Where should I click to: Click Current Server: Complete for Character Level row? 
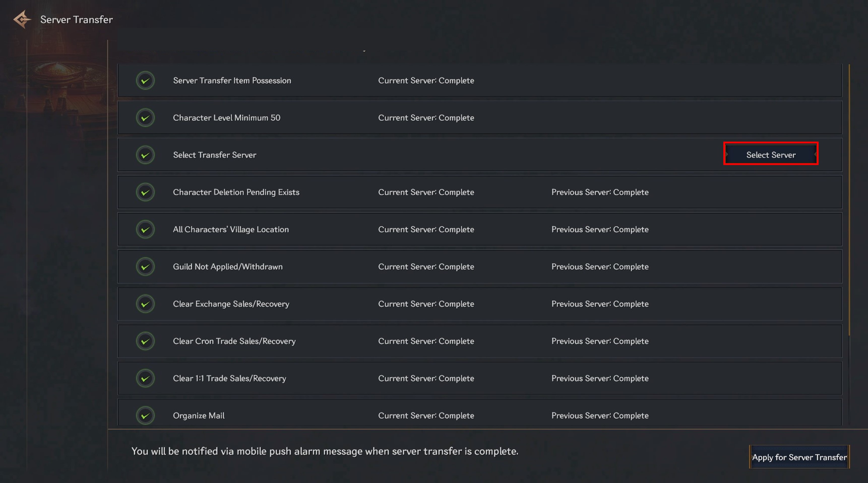click(x=426, y=118)
